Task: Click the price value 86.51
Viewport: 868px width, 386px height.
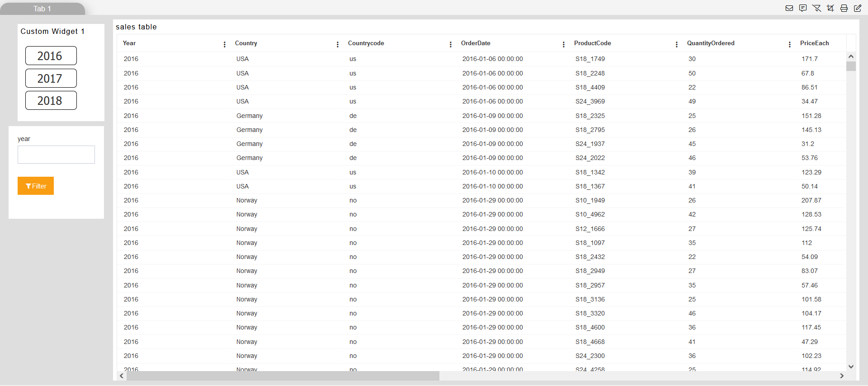Action: [x=809, y=87]
